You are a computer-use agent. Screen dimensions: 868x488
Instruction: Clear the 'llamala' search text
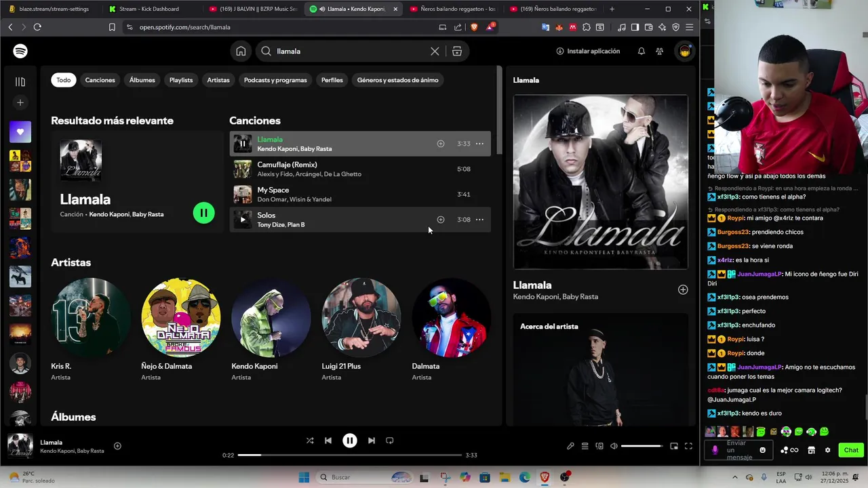point(435,51)
